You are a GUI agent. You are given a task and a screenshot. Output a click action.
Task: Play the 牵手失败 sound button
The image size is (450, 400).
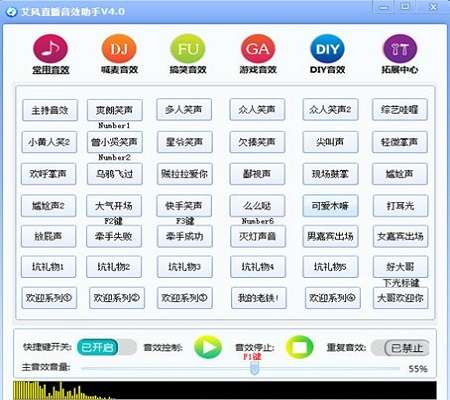114,236
